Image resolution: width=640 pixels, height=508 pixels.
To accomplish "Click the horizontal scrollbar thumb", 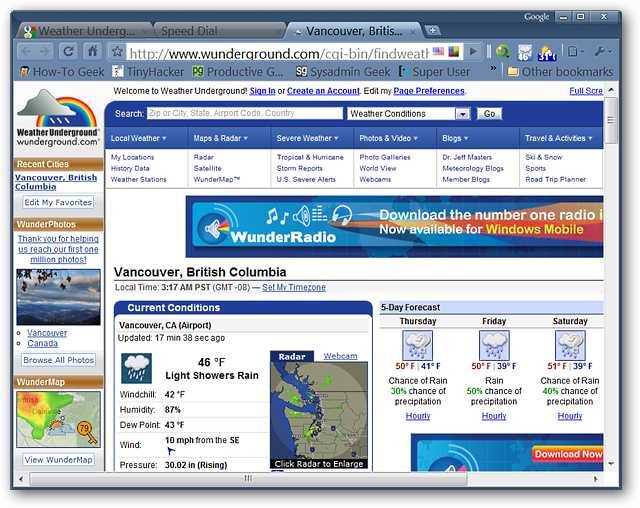I will pyautogui.click(x=248, y=479).
